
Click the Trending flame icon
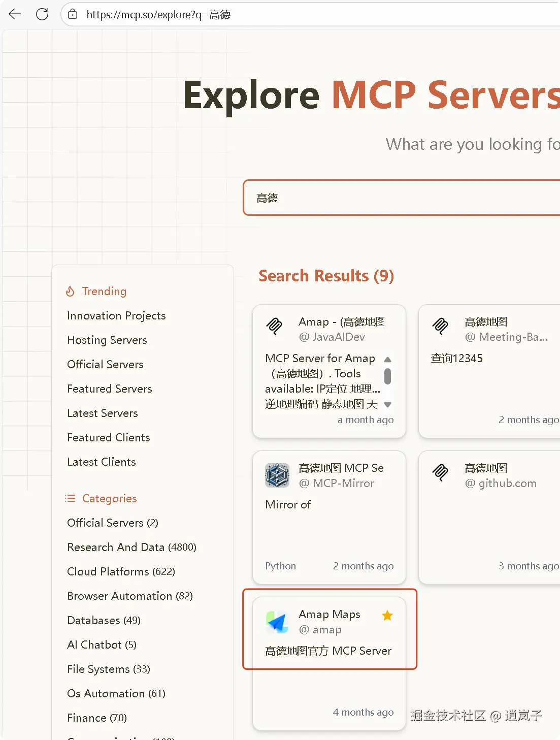(x=71, y=291)
